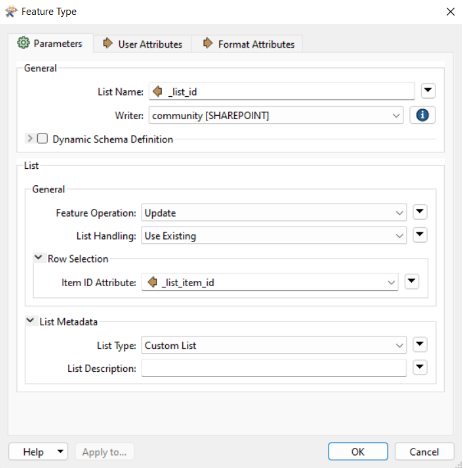
Task: Switch to the Format Attributes tab
Action: click(x=248, y=44)
